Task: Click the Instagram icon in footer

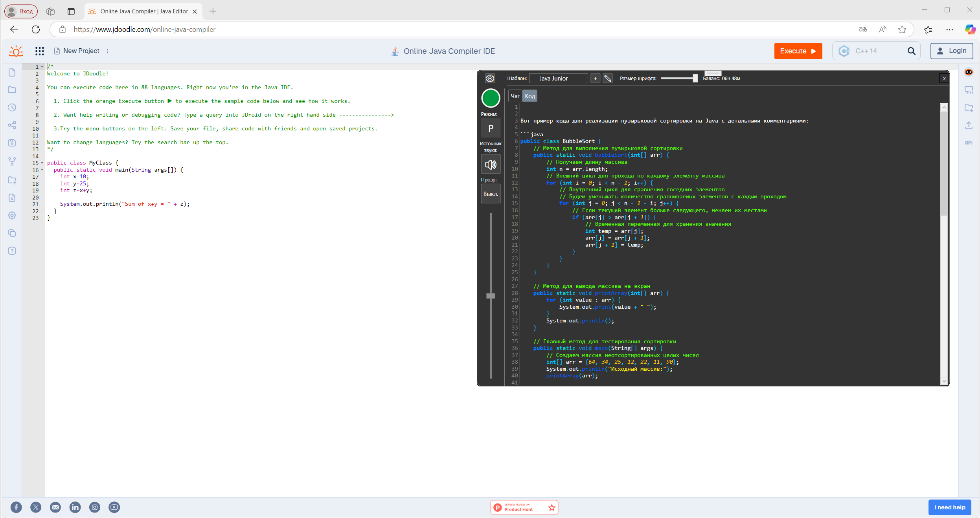Action: 95,507
